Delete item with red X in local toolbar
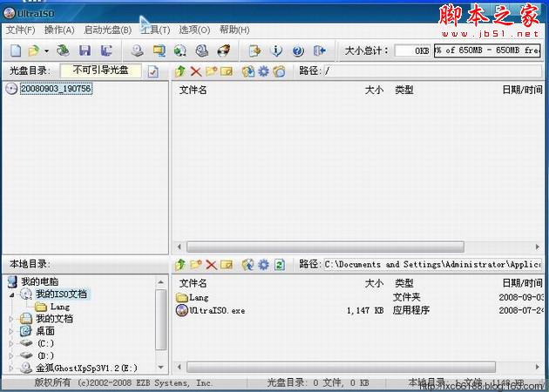549x392 pixels. 211,265
